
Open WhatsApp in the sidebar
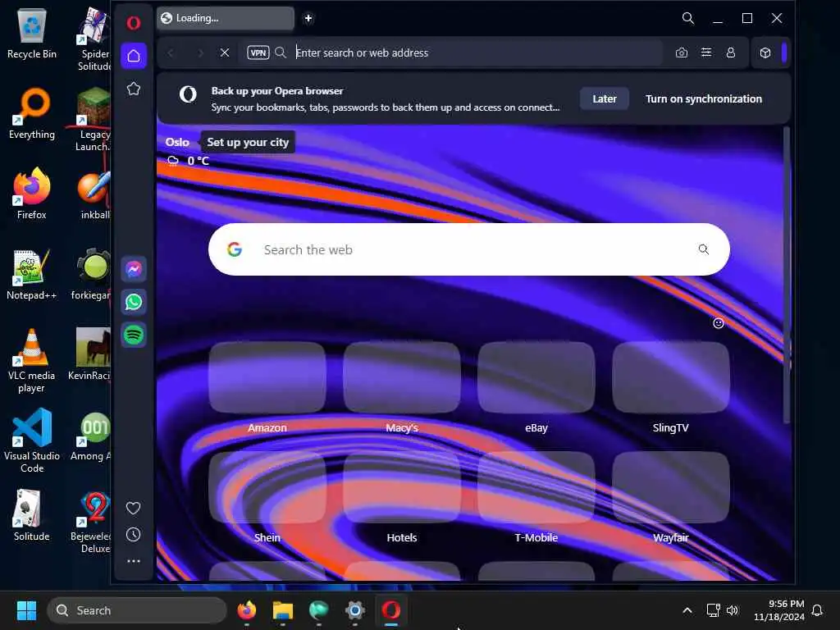pos(134,302)
